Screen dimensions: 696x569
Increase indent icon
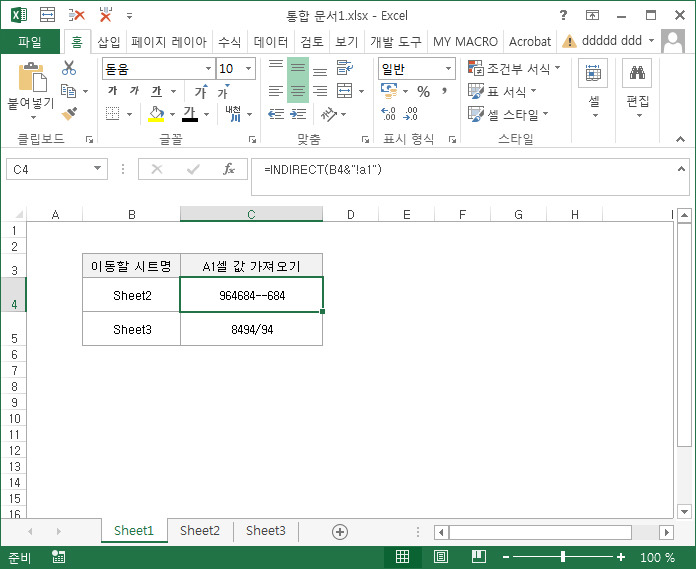point(298,114)
